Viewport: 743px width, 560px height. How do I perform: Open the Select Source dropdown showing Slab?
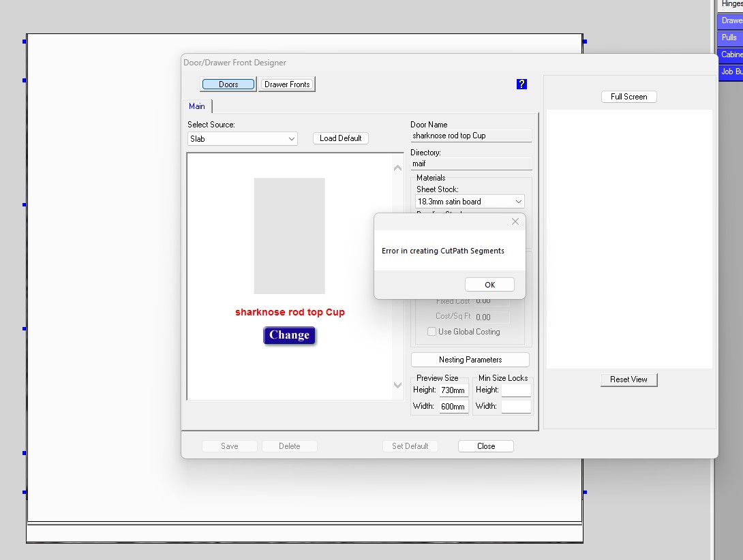click(x=243, y=139)
